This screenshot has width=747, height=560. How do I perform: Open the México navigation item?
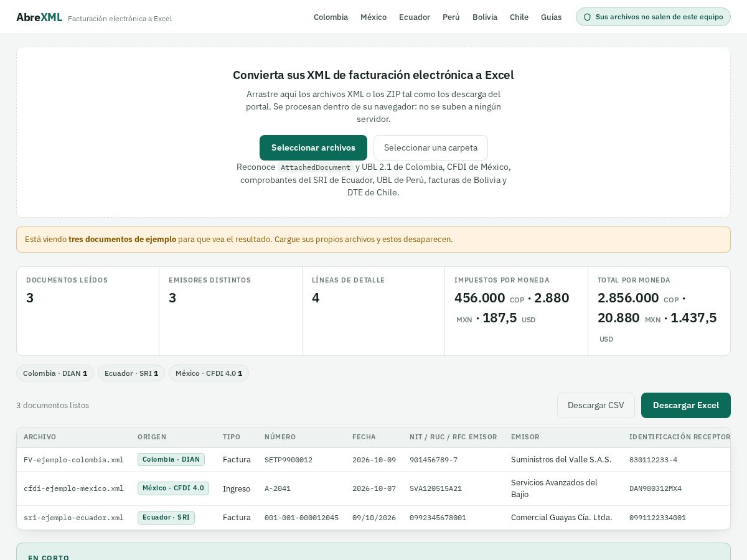[374, 17]
